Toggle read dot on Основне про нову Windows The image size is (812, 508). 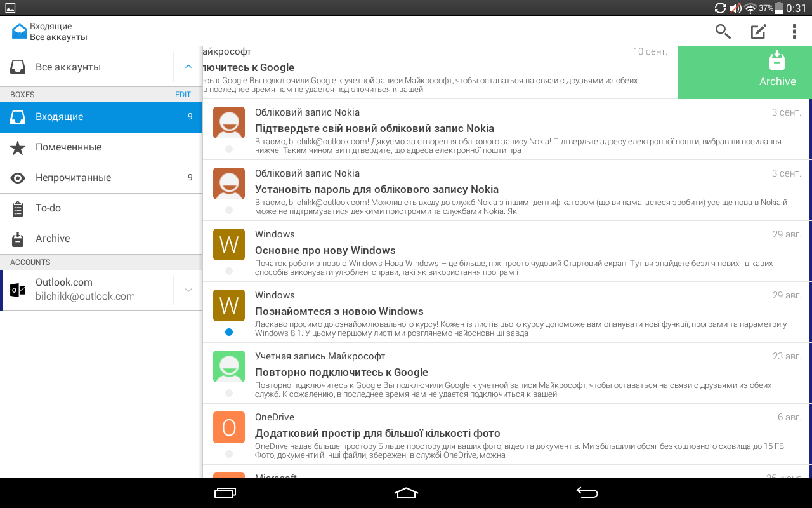[x=229, y=271]
